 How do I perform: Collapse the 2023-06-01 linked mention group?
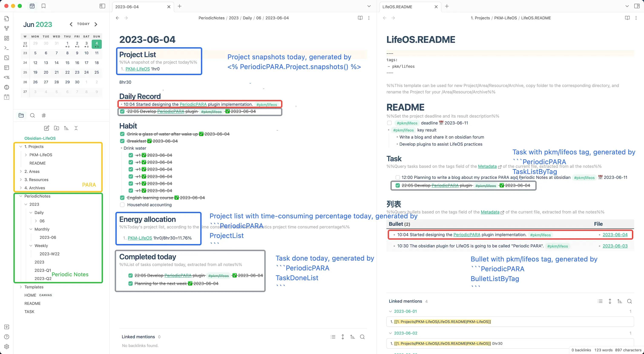(390, 311)
